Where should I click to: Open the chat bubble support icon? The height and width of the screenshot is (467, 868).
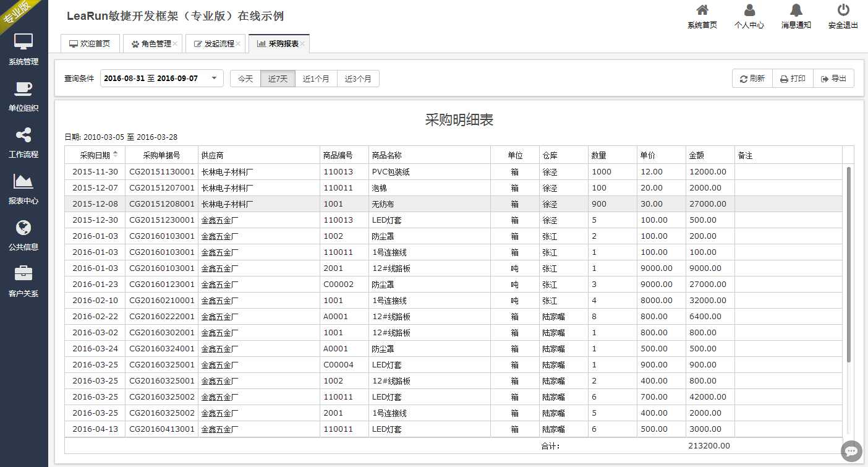852,451
